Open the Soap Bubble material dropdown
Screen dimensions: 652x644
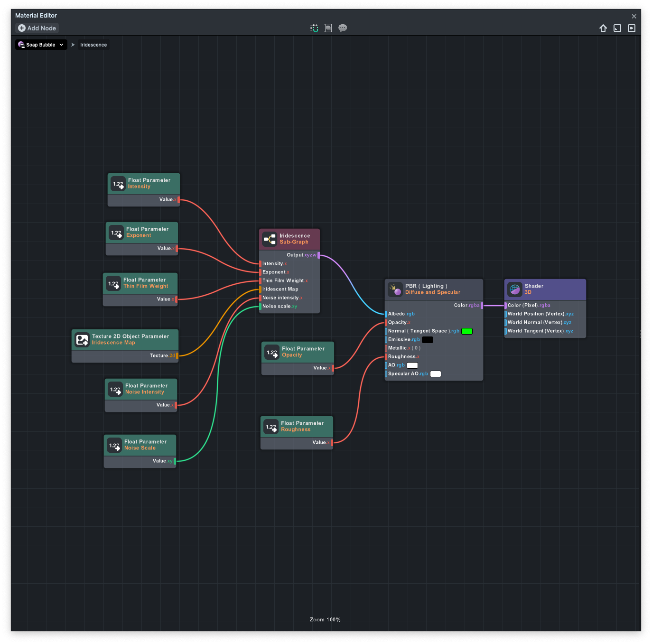[41, 45]
